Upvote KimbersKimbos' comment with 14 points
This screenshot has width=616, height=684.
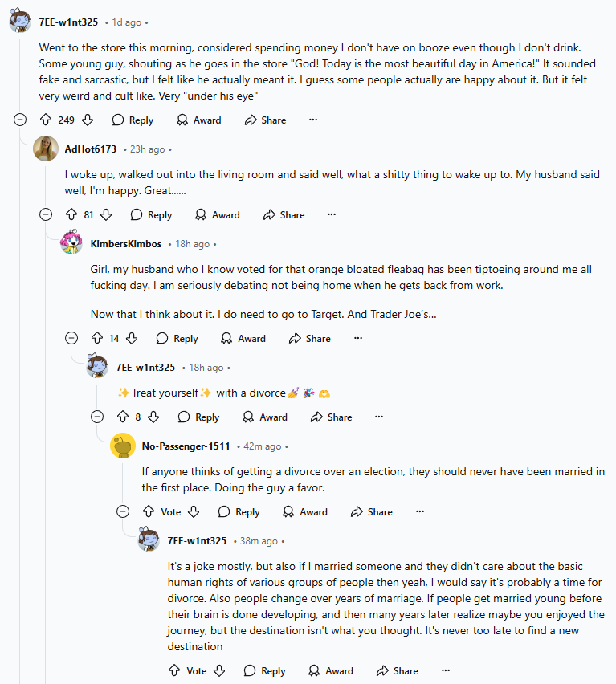point(96,338)
